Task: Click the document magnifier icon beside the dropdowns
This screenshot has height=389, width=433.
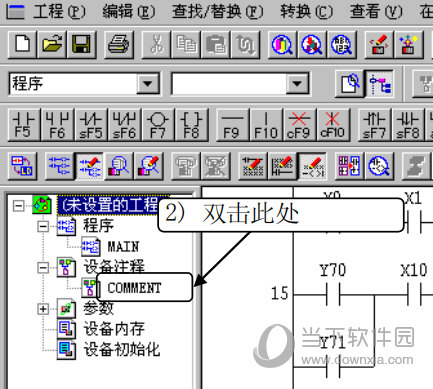Action: coord(350,84)
